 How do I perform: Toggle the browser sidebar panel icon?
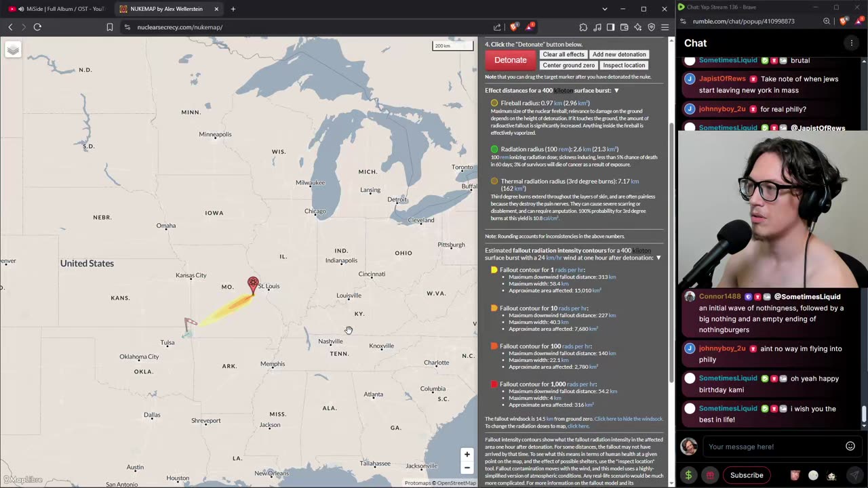pos(610,27)
